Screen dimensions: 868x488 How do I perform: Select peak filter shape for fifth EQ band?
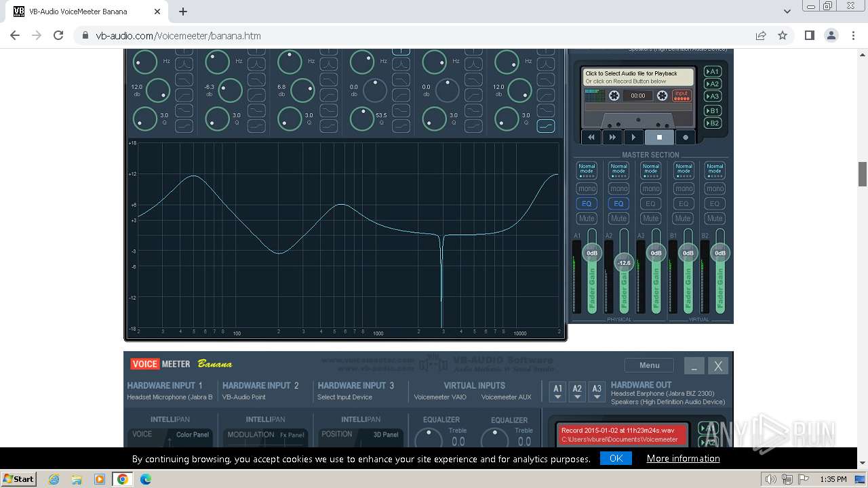(473, 64)
